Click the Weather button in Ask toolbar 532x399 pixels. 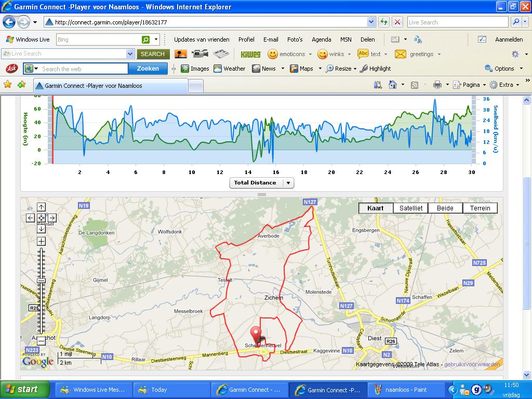point(229,69)
